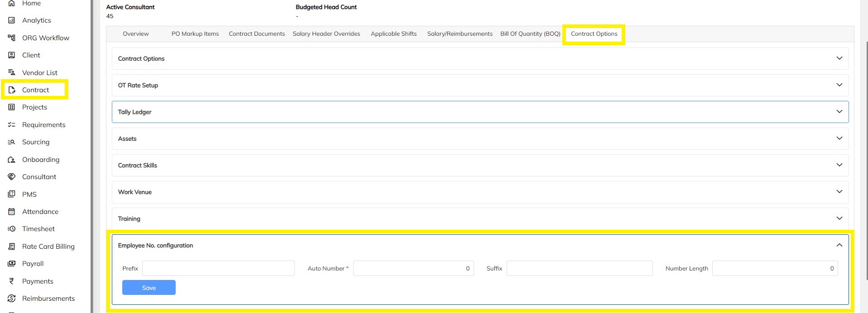The height and width of the screenshot is (313, 868).
Task: Click the Contract document icon
Action: pyautogui.click(x=12, y=90)
